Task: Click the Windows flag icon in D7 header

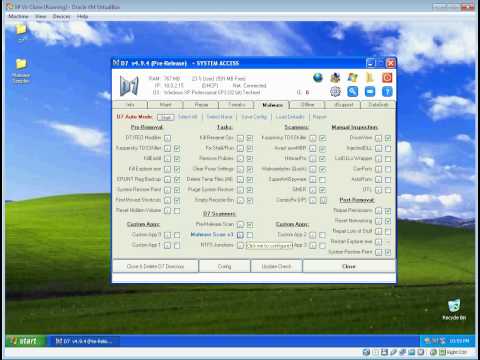Action: [352, 78]
